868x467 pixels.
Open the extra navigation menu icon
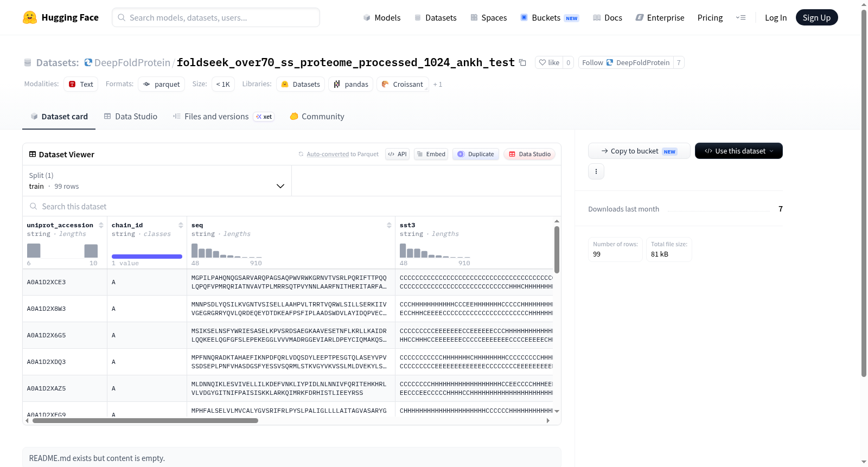(741, 17)
